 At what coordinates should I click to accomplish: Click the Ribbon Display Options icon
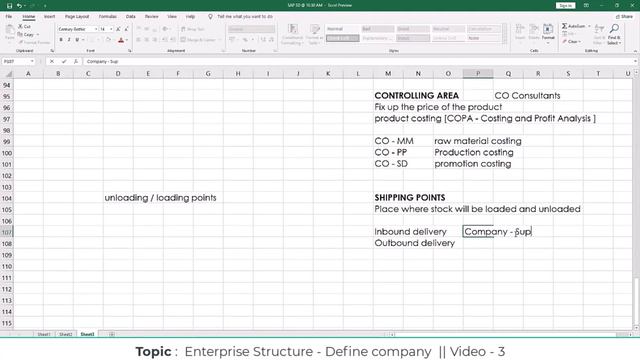(586, 6)
